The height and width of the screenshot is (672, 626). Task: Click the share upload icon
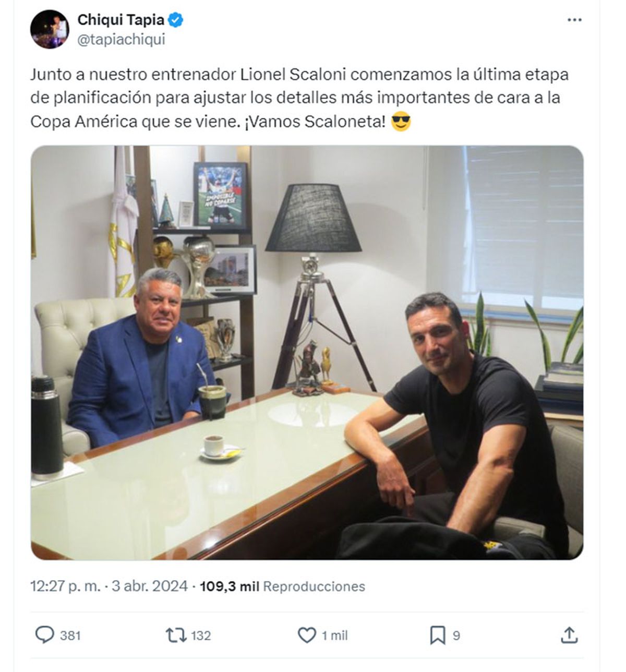click(x=569, y=635)
